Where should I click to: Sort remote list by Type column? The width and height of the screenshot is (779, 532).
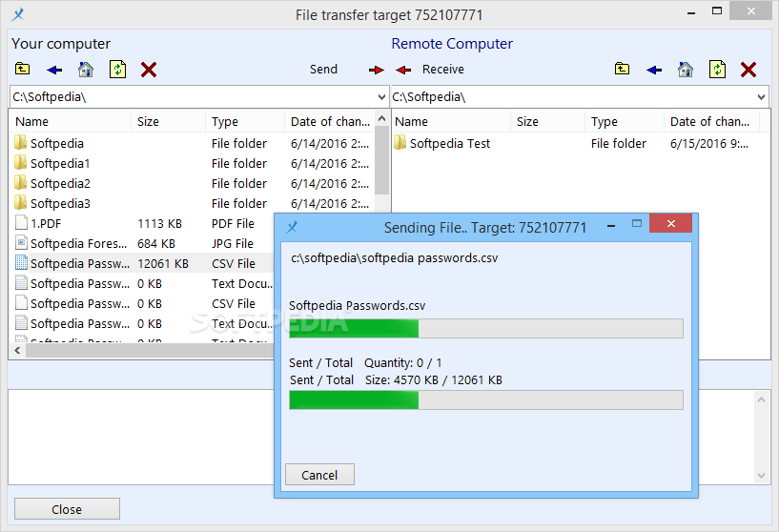(624, 122)
